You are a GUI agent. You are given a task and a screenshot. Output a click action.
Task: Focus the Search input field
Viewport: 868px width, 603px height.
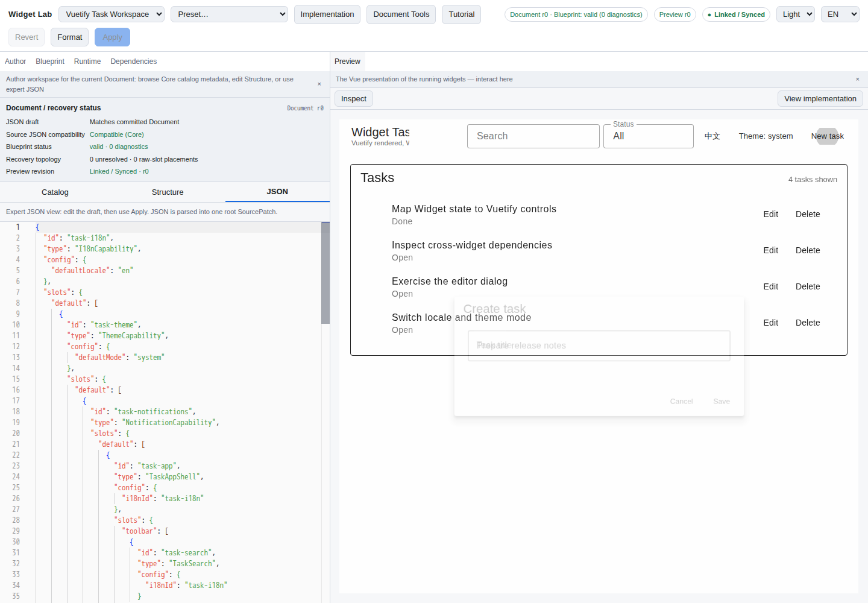coord(533,136)
